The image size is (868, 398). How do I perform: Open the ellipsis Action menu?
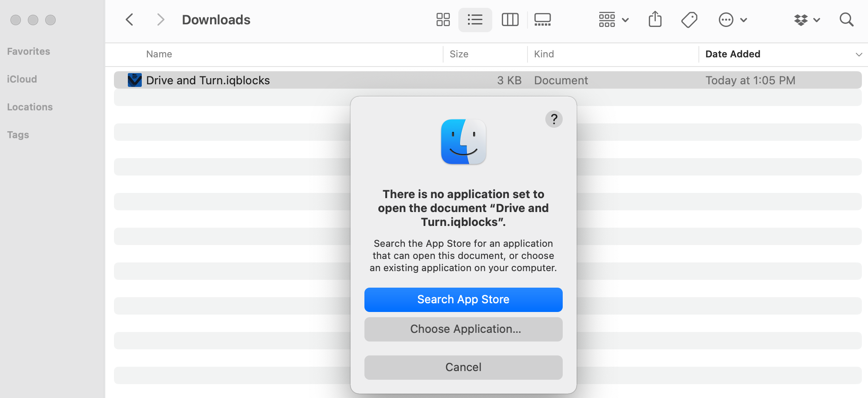(733, 20)
